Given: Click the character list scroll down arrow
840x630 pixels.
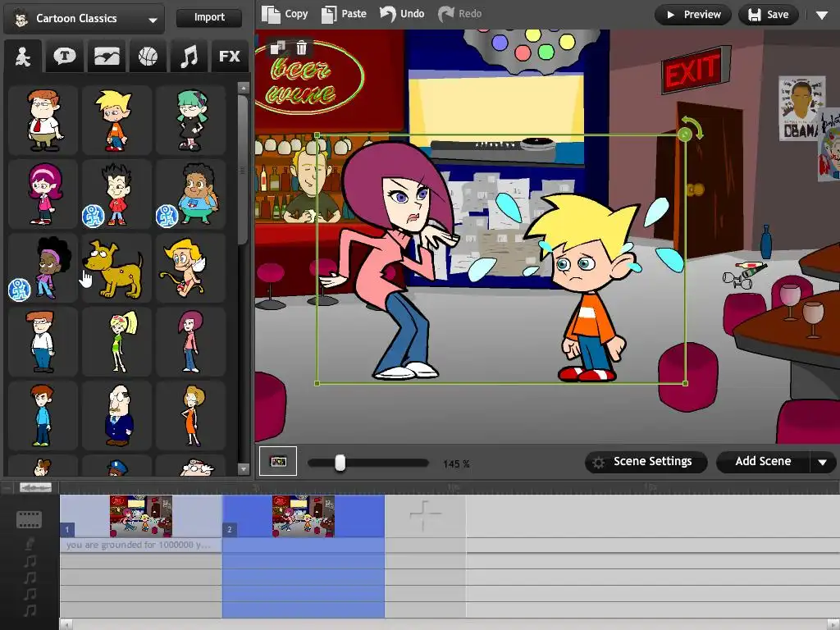Looking at the screenshot, I should (x=243, y=468).
